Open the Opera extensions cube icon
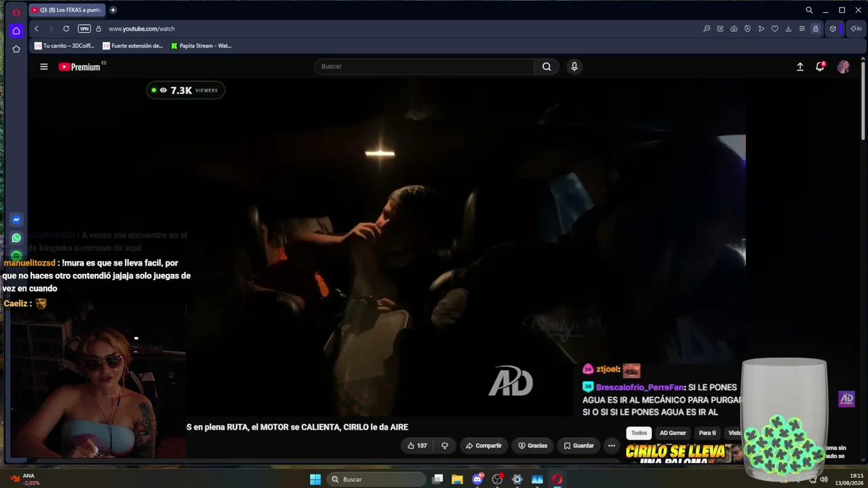 pos(833,28)
